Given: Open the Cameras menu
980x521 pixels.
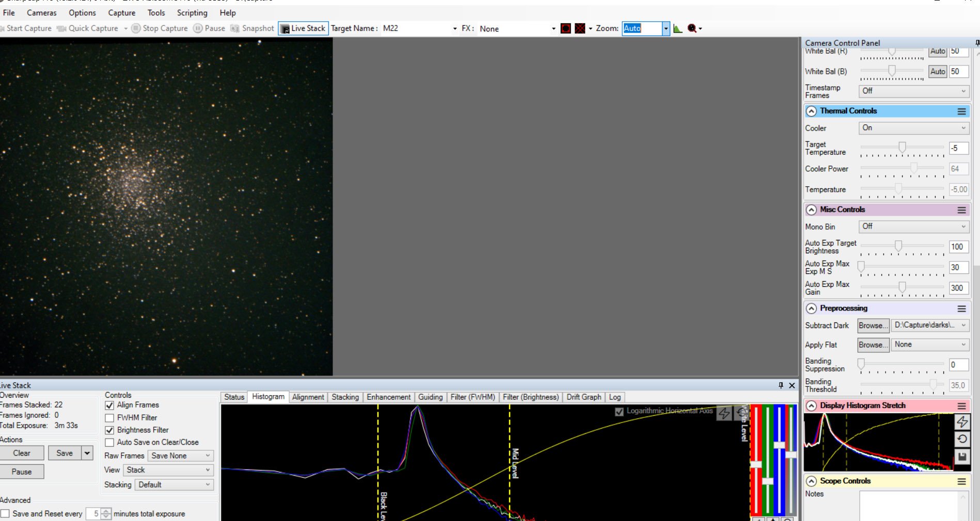Looking at the screenshot, I should (42, 13).
